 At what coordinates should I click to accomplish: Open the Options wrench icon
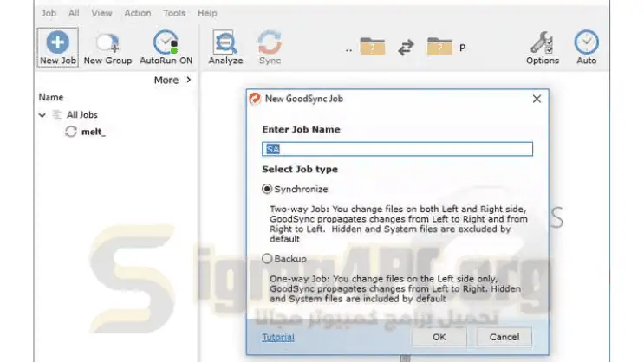tap(543, 43)
